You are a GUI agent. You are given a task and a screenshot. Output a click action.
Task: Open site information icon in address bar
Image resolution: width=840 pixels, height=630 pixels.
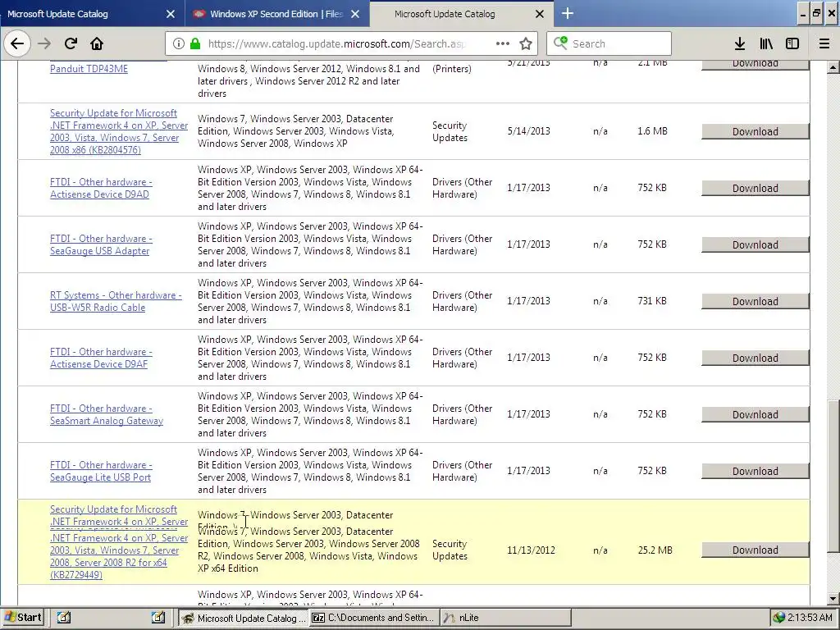click(179, 43)
